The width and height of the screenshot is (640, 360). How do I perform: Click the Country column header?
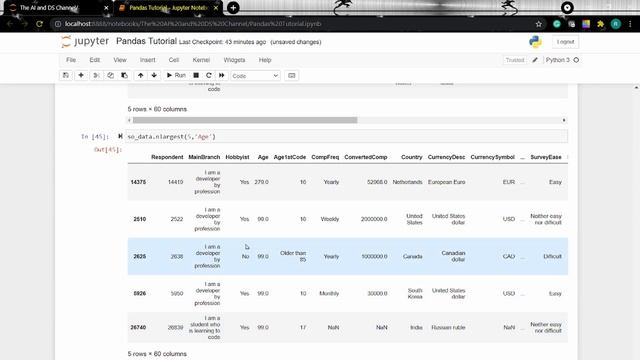click(x=411, y=157)
